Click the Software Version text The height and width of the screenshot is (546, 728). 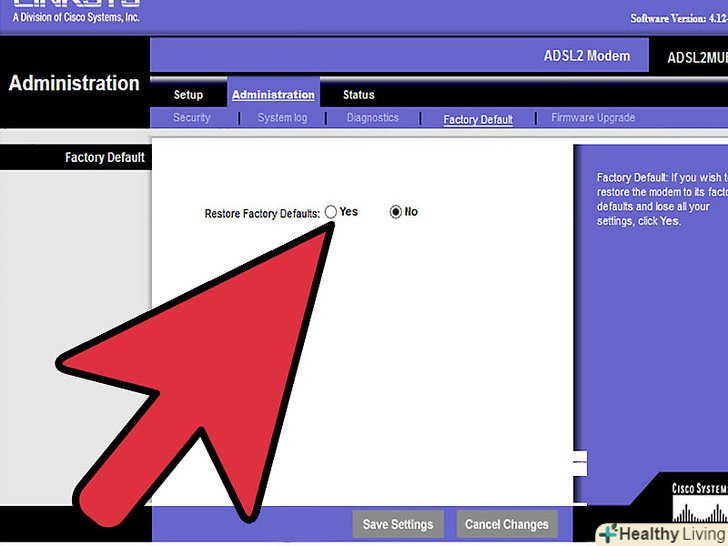click(x=679, y=19)
